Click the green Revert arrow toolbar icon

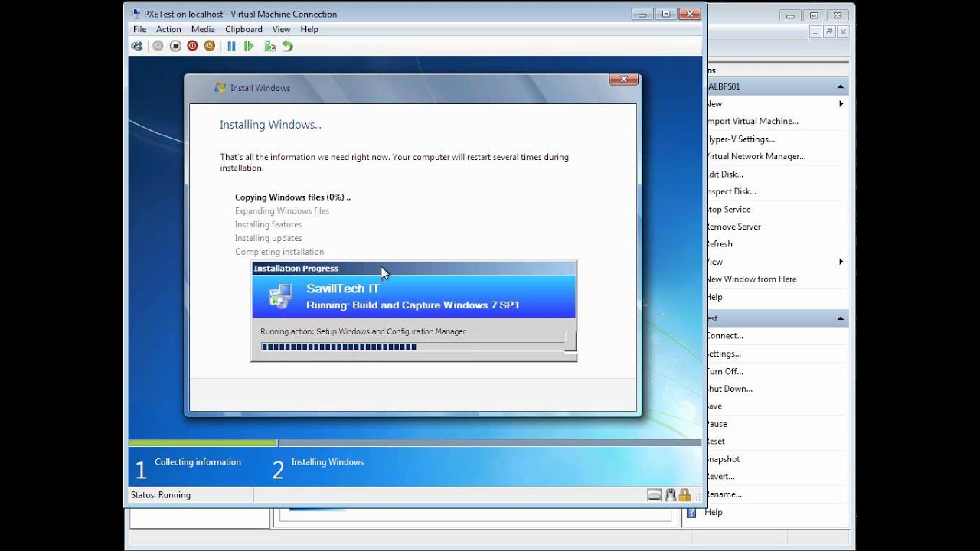[x=287, y=46]
